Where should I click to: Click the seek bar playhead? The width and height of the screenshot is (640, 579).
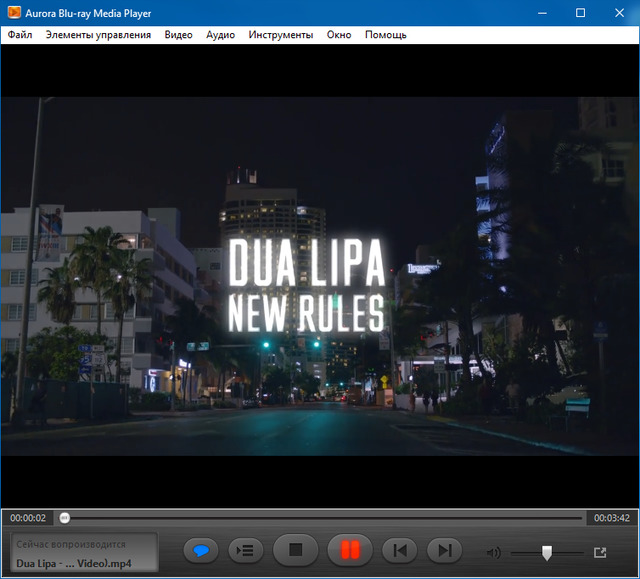[x=65, y=518]
